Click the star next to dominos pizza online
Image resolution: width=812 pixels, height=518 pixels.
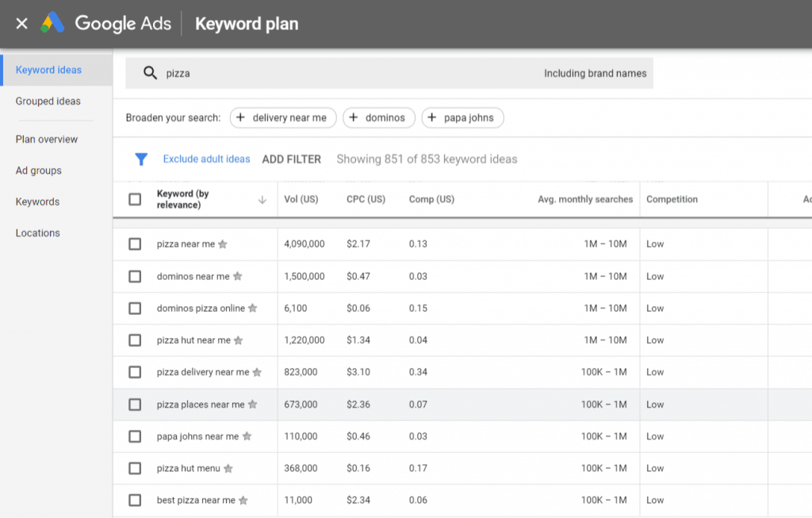click(253, 309)
